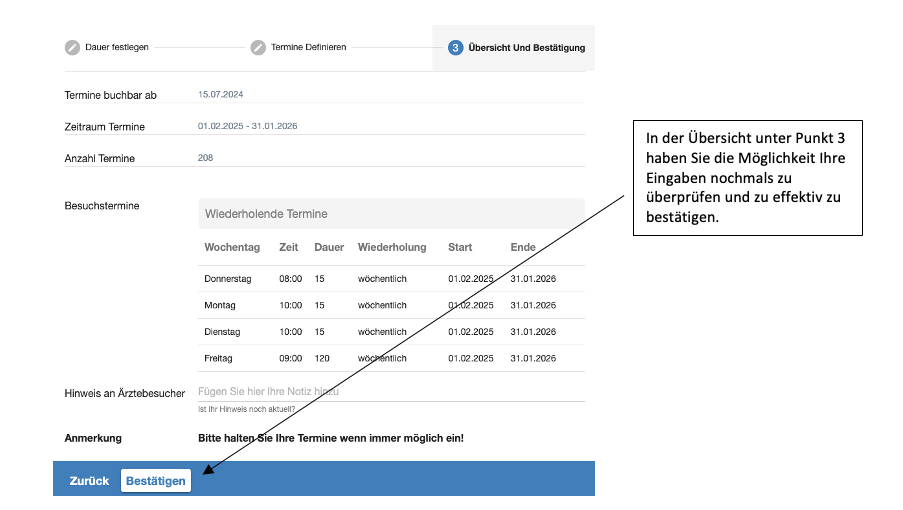Click the Wiederholende Termine section header

(390, 214)
